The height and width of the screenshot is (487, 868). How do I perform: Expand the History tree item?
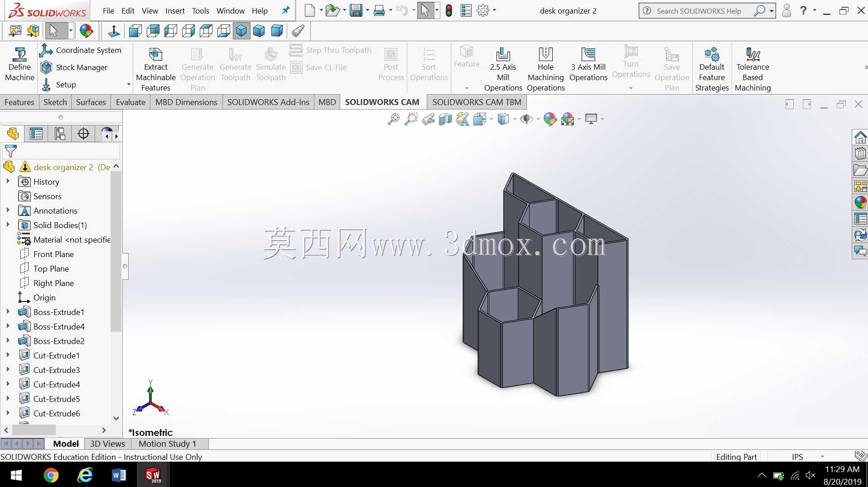pos(8,181)
